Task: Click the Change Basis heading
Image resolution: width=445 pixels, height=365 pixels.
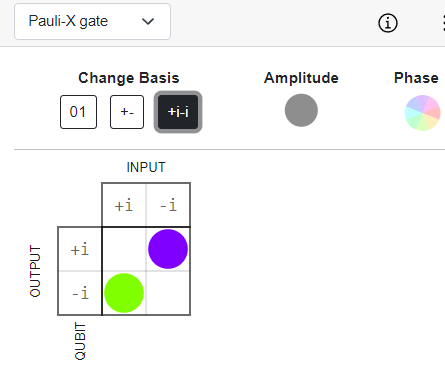Action: tap(129, 78)
